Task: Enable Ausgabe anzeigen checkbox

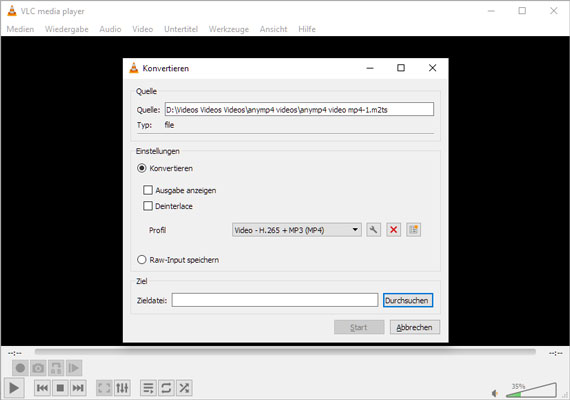Action: [x=148, y=190]
